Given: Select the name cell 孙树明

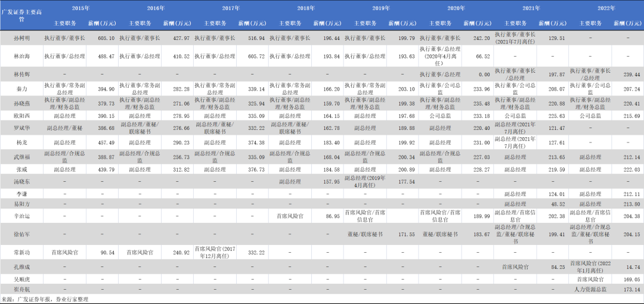Looking at the screenshot, I should [21, 38].
